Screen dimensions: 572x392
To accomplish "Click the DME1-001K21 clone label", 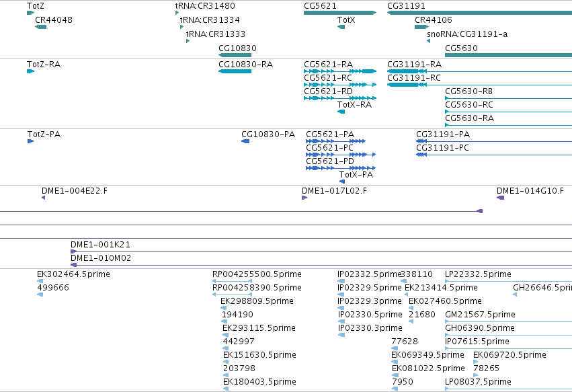I will [x=100, y=245].
